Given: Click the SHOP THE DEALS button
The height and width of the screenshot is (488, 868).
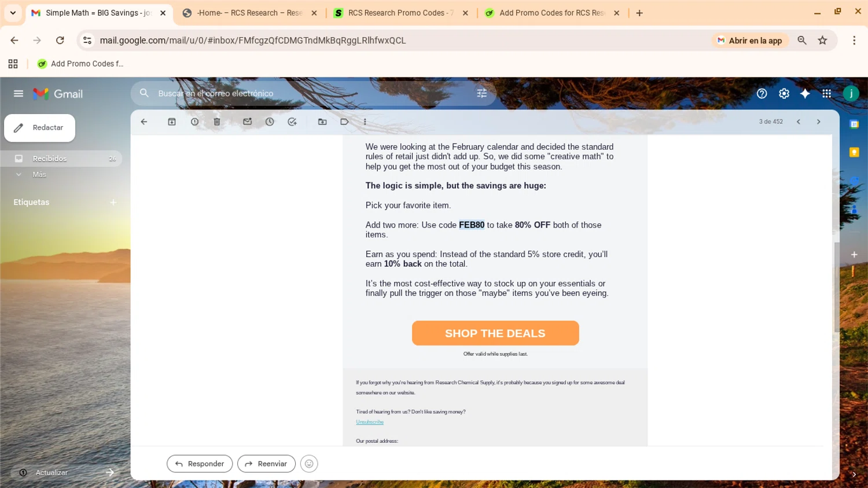Looking at the screenshot, I should [495, 333].
